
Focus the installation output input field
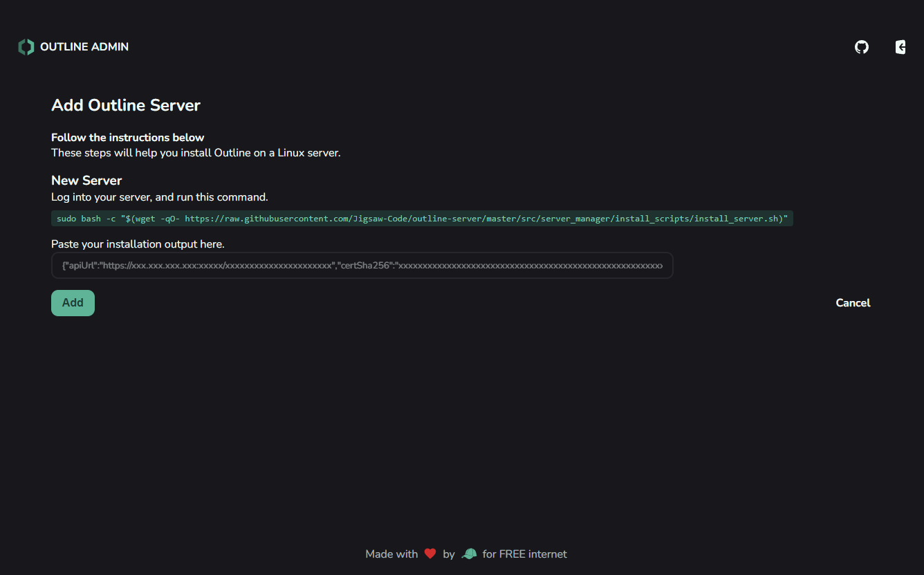(362, 266)
